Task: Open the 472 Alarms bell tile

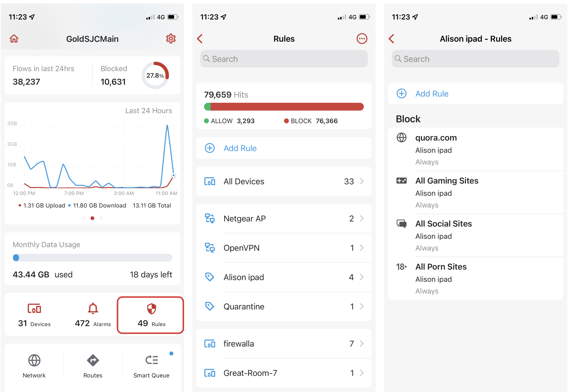Action: coord(93,315)
